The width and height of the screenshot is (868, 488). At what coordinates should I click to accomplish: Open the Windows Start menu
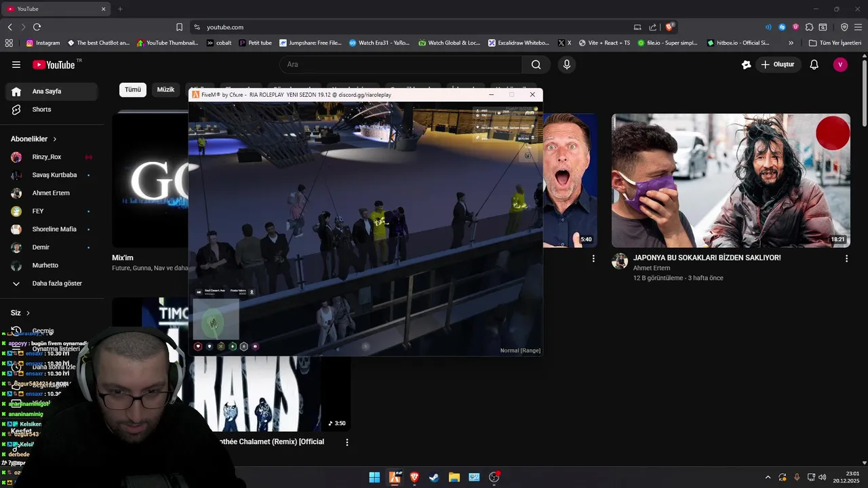[374, 477]
